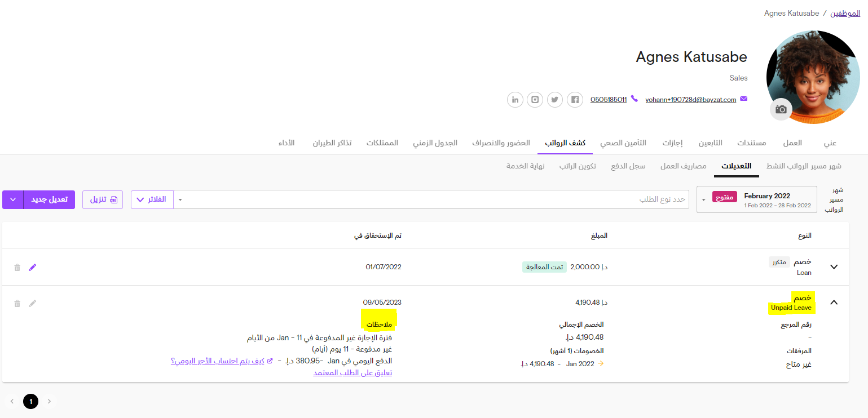
Task: Click the 01/07/2022 due date
Action: (x=384, y=267)
